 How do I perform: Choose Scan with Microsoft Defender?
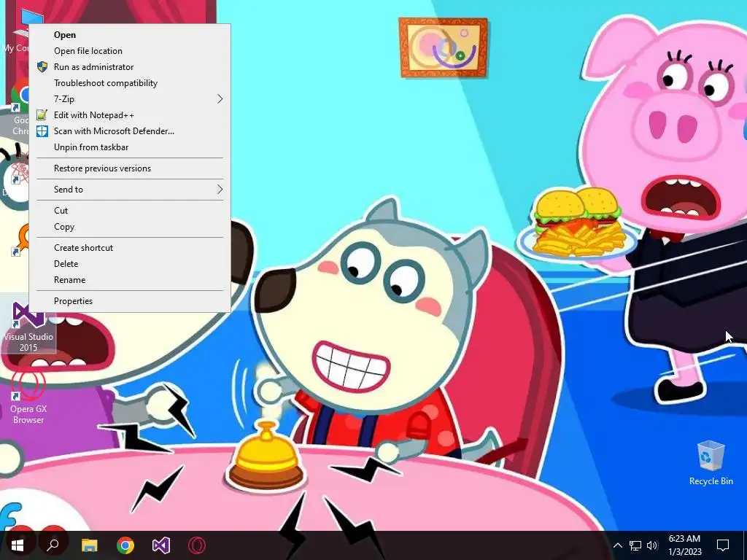(x=130, y=131)
